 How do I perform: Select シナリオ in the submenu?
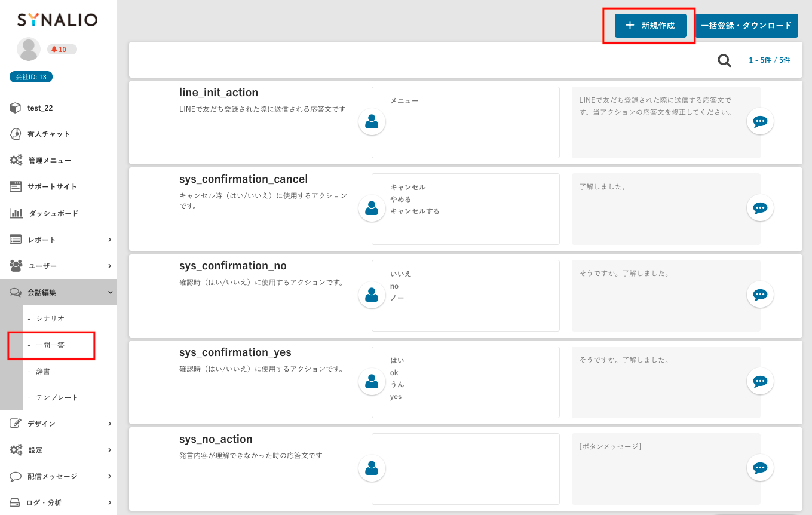50,318
